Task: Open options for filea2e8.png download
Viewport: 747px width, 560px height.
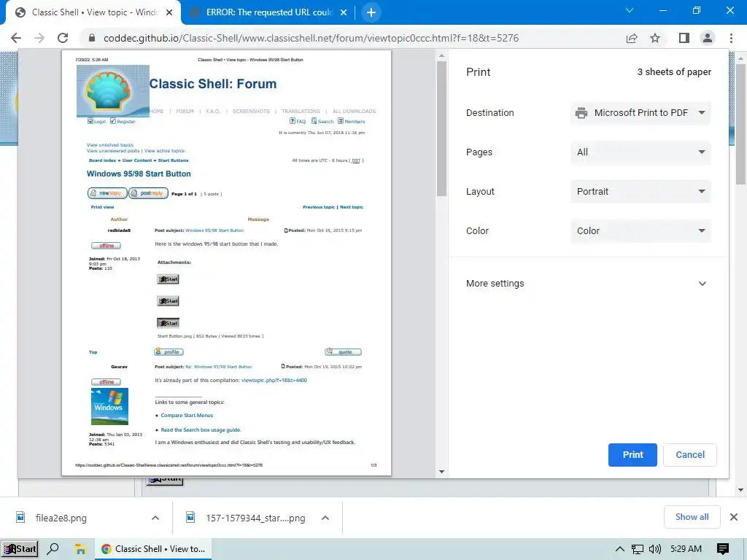Action: click(155, 518)
